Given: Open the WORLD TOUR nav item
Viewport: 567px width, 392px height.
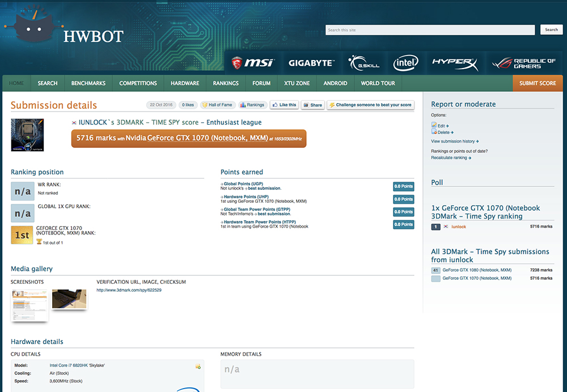Looking at the screenshot, I should click(378, 83).
